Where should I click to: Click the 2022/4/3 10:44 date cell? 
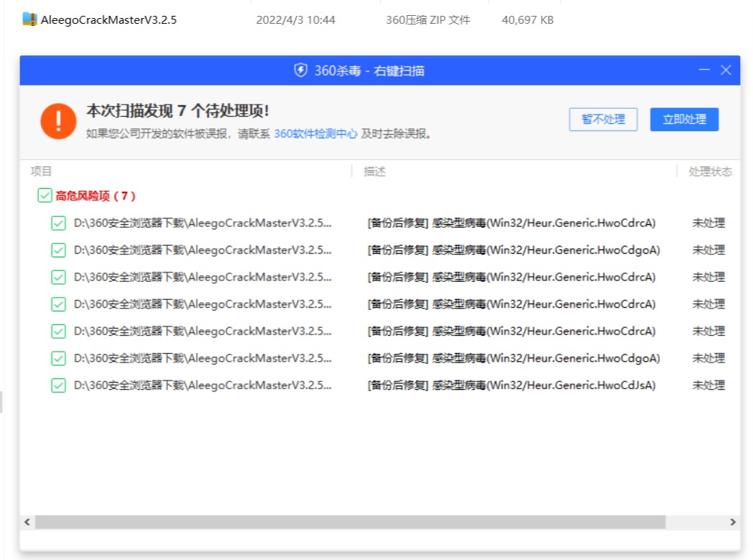click(x=295, y=19)
